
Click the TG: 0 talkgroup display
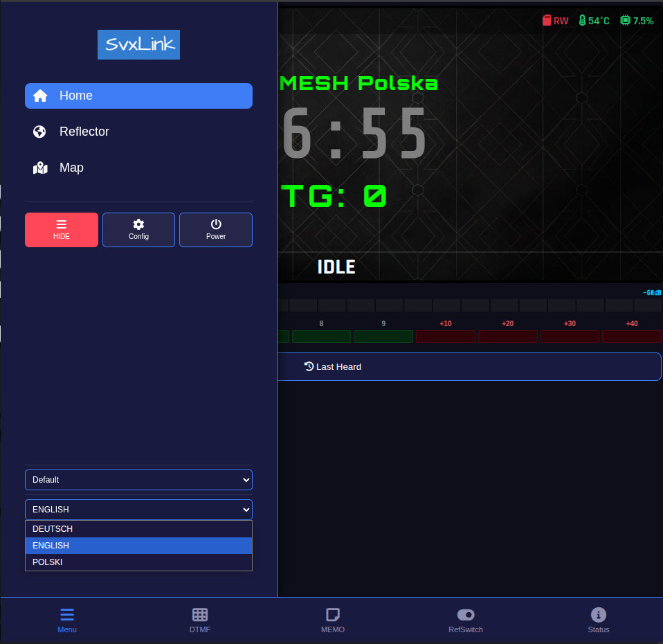[x=334, y=197]
